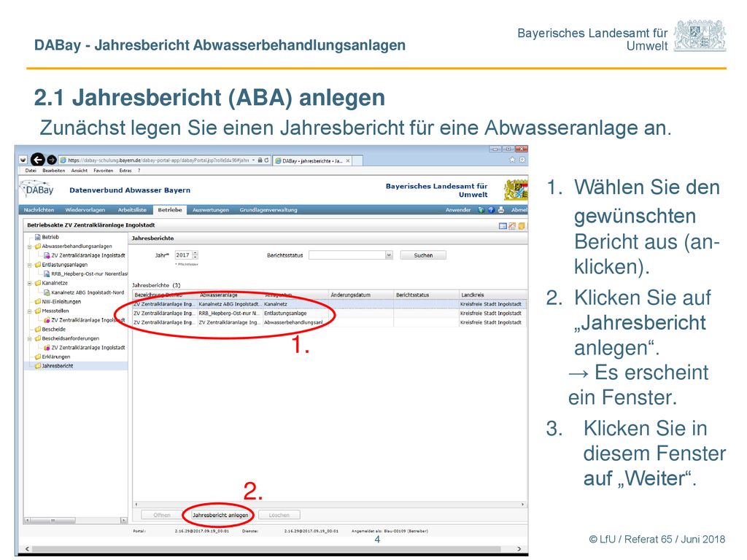Click the Berichtsstatus column header
The height and width of the screenshot is (560, 747).
click(x=426, y=295)
